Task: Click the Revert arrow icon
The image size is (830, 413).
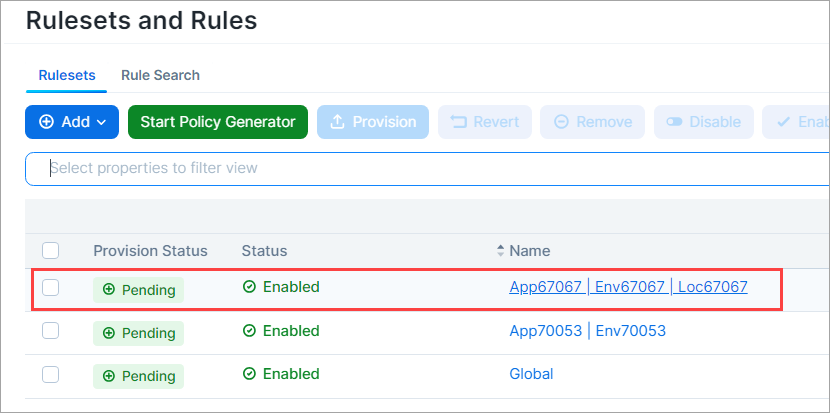Action: 459,122
